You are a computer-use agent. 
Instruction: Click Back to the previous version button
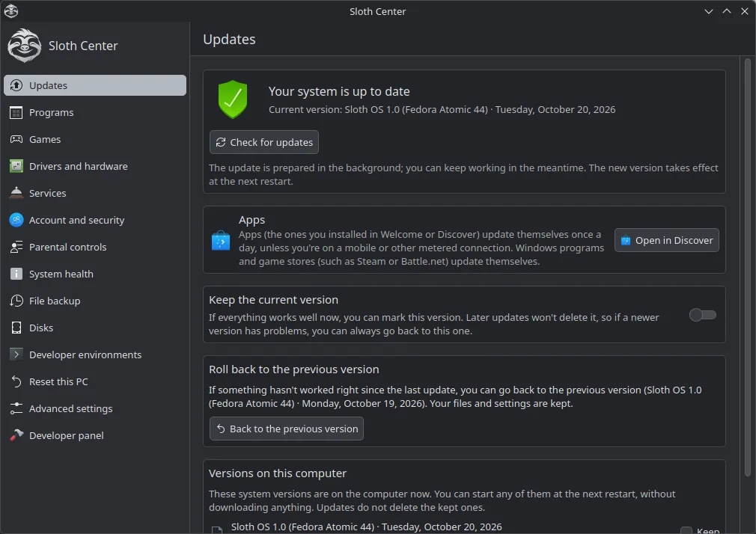287,429
